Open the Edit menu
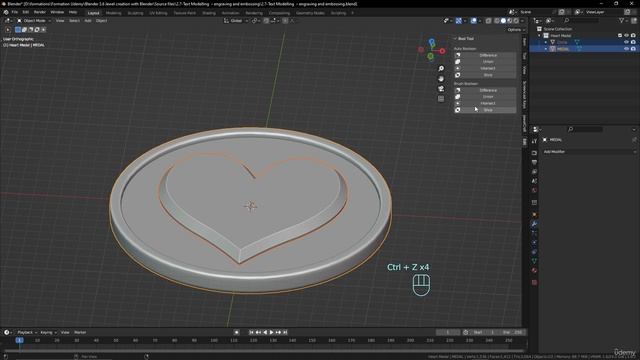The height and width of the screenshot is (360, 640). coord(26,12)
